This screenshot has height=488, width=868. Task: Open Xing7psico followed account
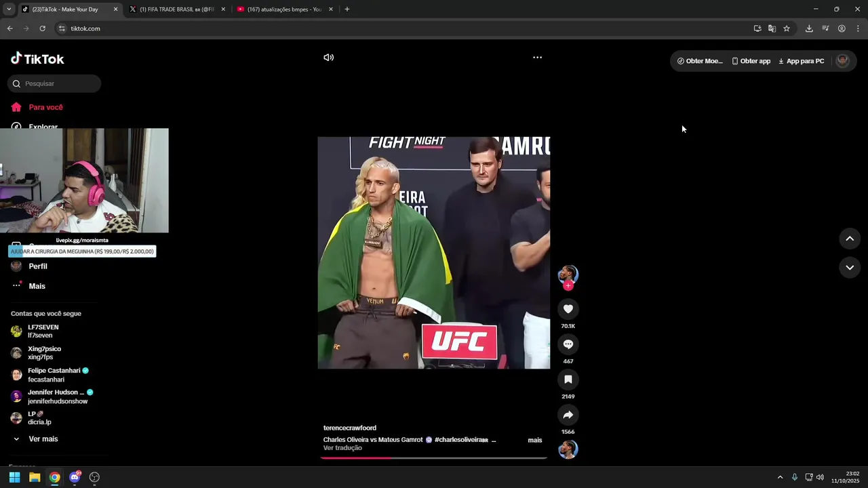coord(44,352)
